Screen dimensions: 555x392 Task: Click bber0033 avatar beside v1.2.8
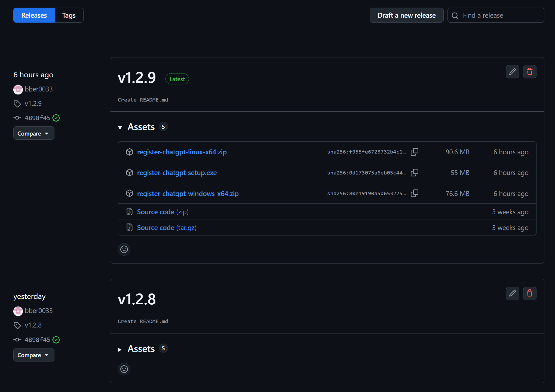click(x=18, y=311)
